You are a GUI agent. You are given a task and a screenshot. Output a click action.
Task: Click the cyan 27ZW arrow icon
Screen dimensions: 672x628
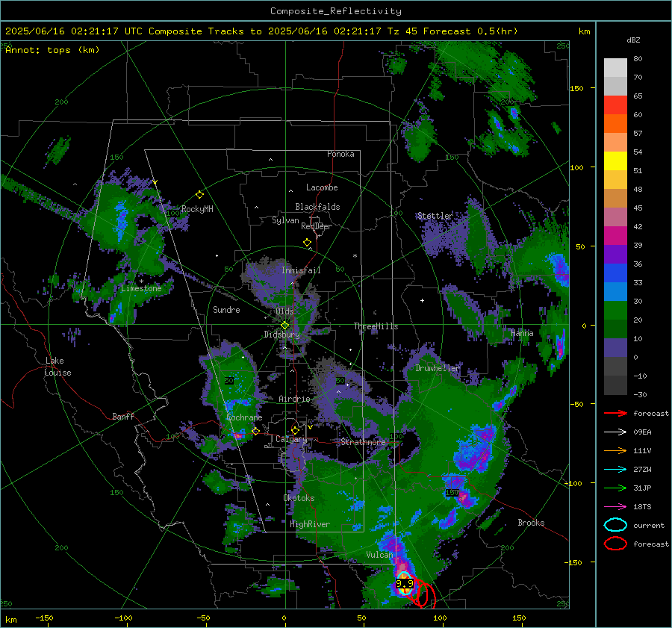(x=615, y=470)
